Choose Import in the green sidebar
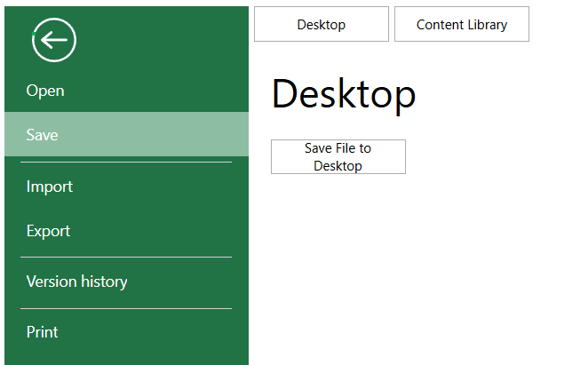Image resolution: width=588 pixels, height=365 pixels. (50, 186)
